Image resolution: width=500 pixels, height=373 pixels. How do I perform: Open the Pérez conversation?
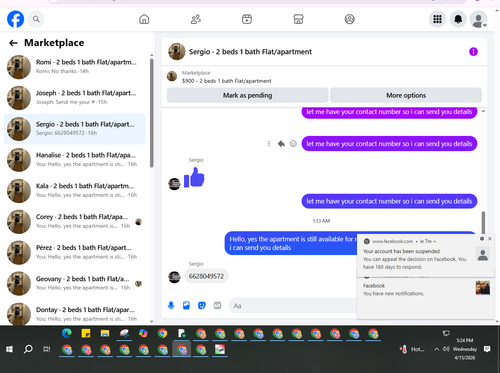click(x=74, y=253)
